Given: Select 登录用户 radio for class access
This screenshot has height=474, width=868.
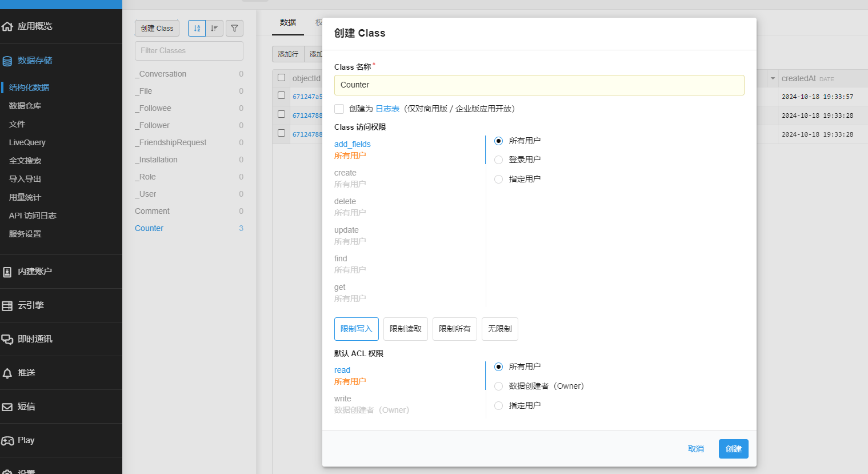Looking at the screenshot, I should click(498, 160).
